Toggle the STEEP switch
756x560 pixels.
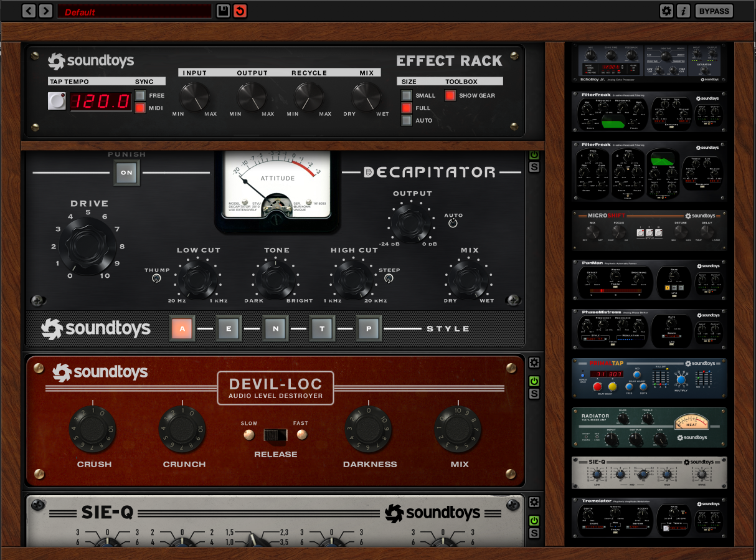(389, 279)
